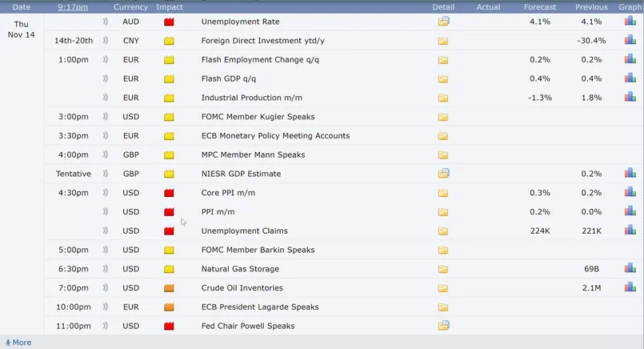Expand more events with the More link
This screenshot has height=349, width=644.
tap(18, 343)
